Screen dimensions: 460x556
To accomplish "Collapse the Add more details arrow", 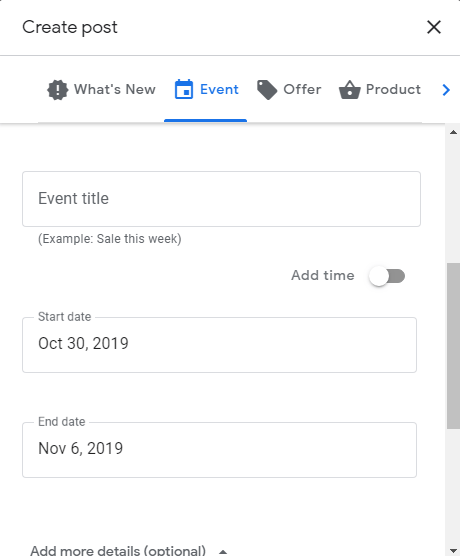I will [x=223, y=551].
